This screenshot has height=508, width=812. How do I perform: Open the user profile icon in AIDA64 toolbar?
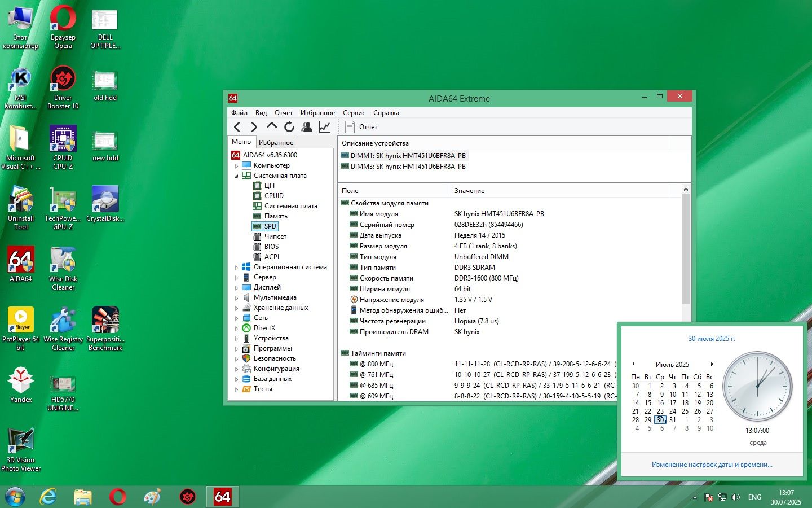tap(307, 127)
